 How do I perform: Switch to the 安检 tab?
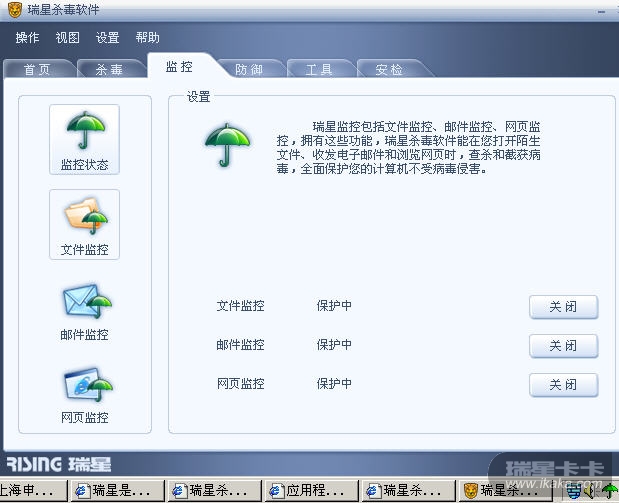(x=389, y=69)
